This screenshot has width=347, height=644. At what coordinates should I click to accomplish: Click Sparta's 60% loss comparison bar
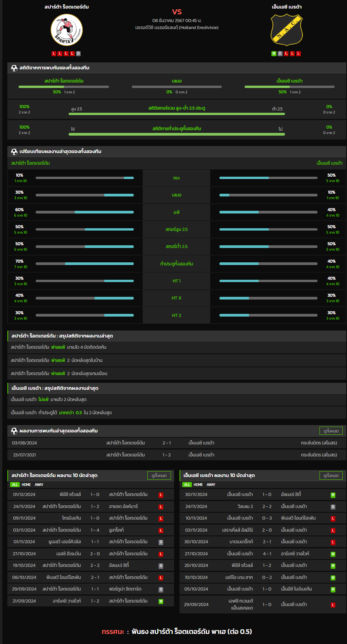(85, 212)
